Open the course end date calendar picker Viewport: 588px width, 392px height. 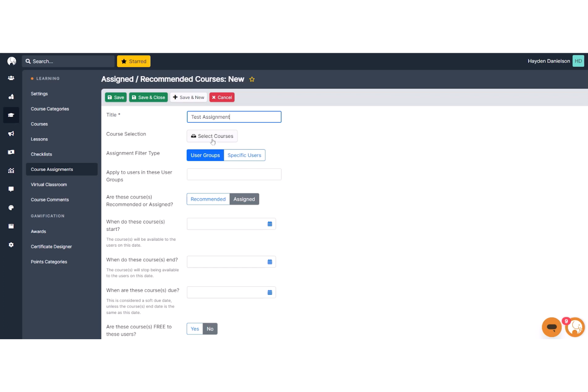pyautogui.click(x=270, y=261)
